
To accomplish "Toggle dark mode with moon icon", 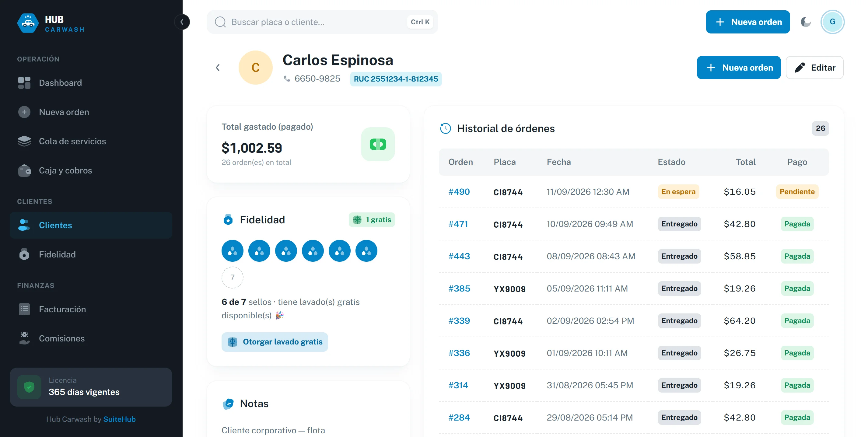I will pos(806,22).
